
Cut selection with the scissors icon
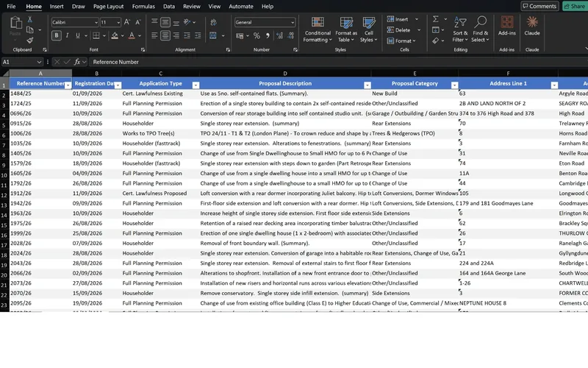pyautogui.click(x=30, y=20)
